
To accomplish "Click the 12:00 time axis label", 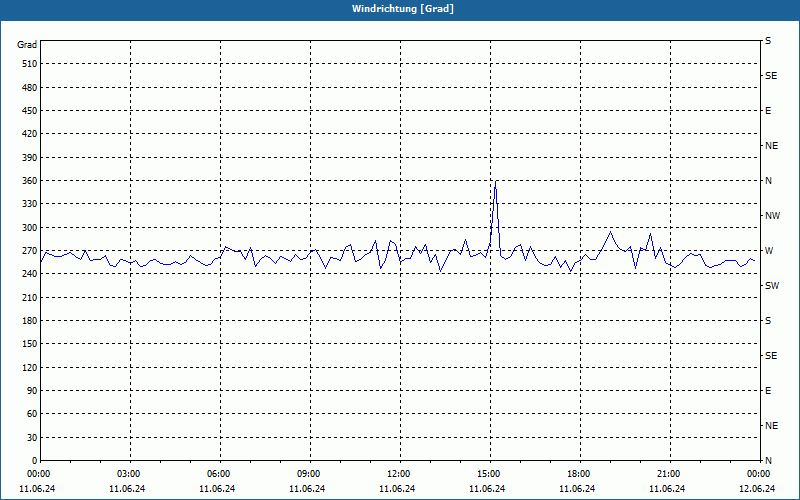I will pyautogui.click(x=398, y=474).
